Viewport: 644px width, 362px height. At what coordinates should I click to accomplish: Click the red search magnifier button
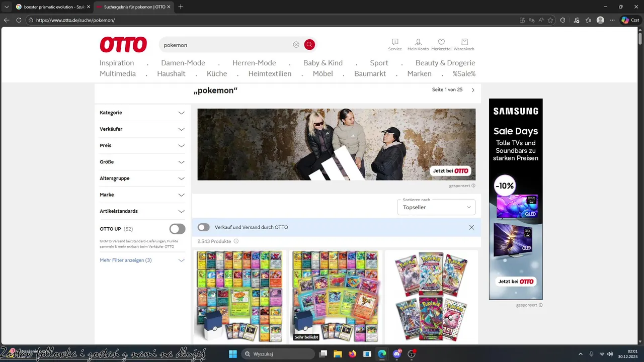point(309,45)
